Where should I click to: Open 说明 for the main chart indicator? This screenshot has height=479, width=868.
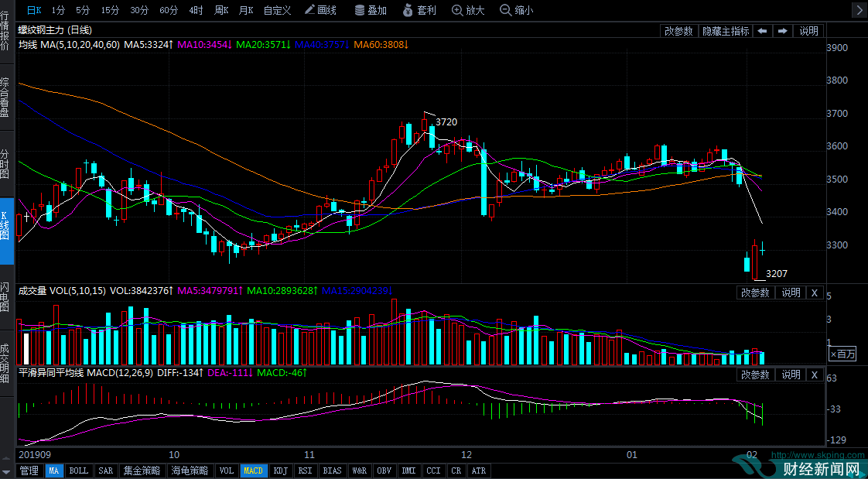[808, 31]
